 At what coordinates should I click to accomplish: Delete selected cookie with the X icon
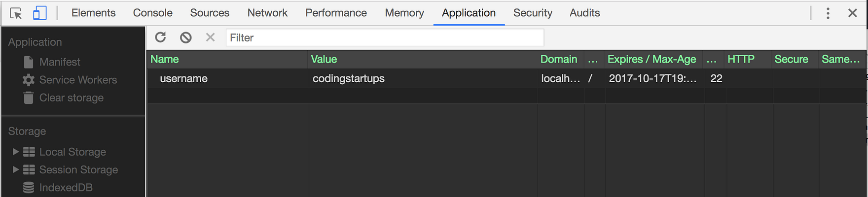[210, 37]
